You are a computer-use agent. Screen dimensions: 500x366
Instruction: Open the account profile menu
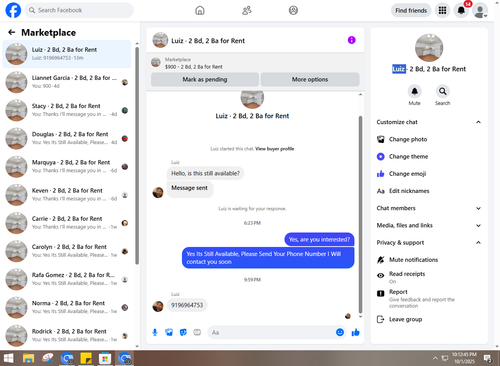tap(480, 11)
